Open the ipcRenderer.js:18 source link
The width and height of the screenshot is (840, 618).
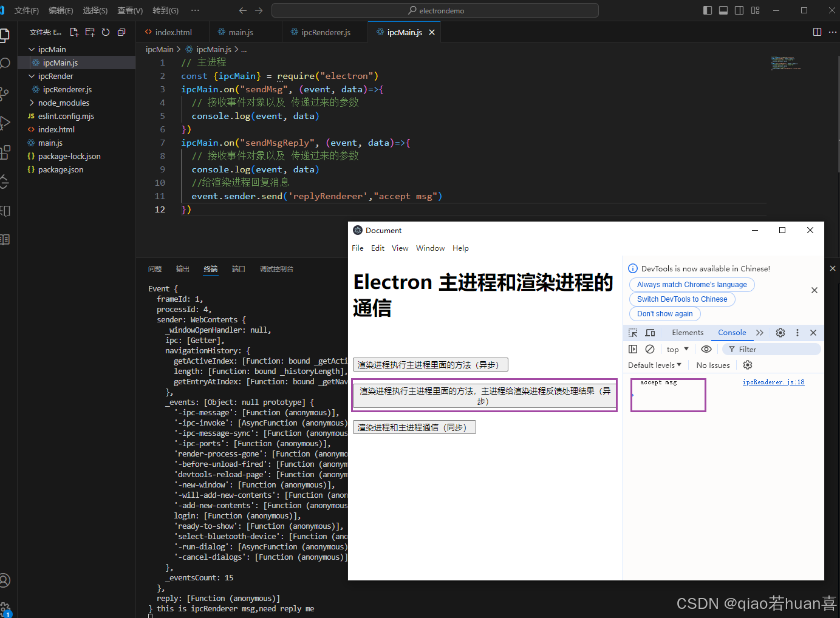[773, 382]
